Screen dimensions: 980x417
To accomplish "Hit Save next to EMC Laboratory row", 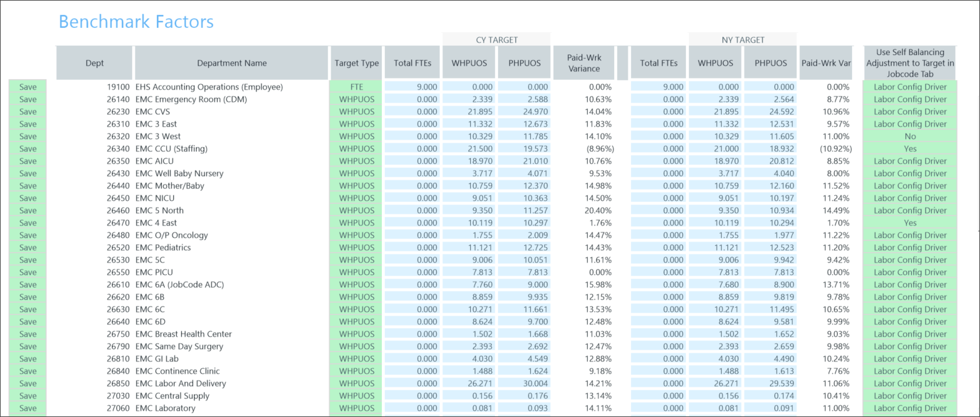I will 28,408.
